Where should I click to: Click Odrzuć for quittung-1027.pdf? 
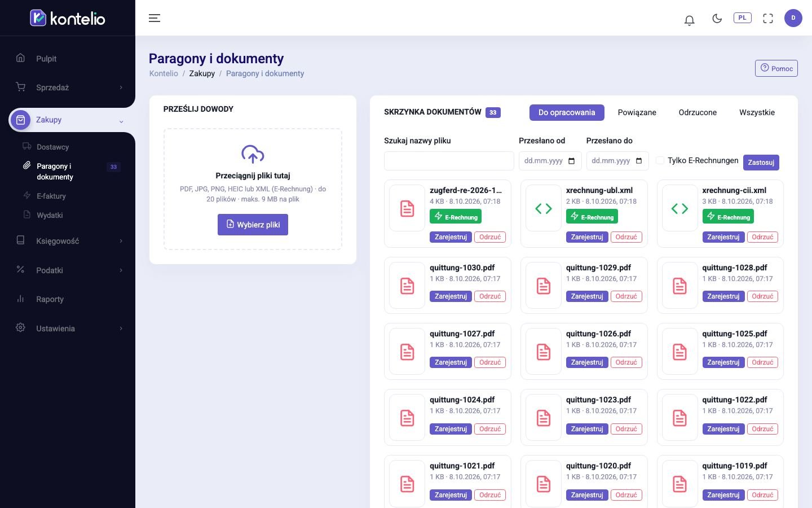coord(490,362)
